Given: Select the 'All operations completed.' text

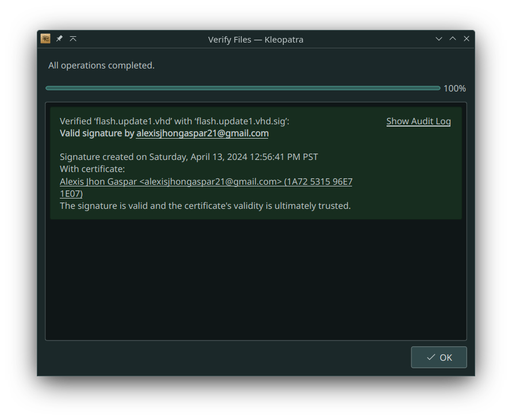Looking at the screenshot, I should click(x=101, y=66).
